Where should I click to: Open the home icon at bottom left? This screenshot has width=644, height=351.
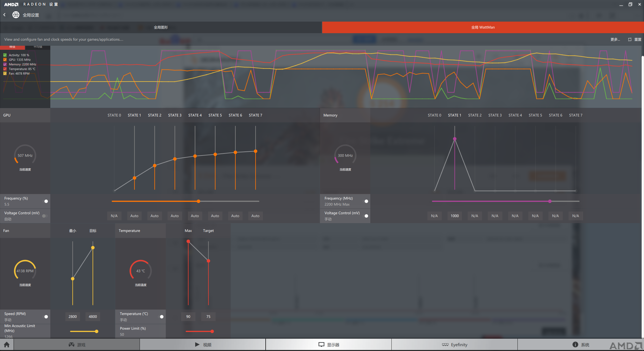(7, 344)
